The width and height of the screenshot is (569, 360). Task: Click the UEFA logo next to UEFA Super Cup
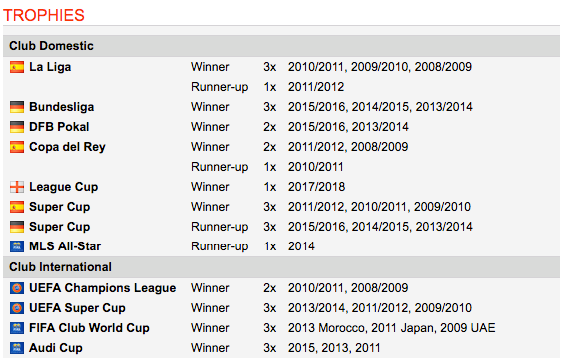click(x=17, y=308)
